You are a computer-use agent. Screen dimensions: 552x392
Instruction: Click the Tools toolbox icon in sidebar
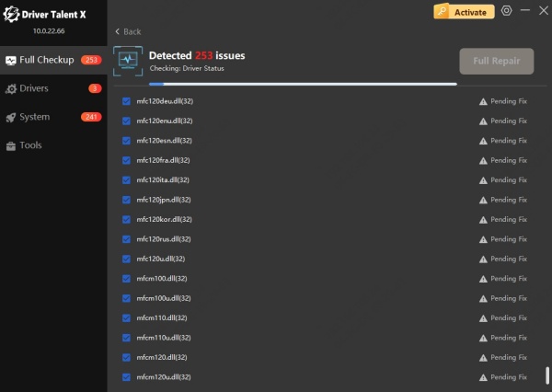point(11,145)
